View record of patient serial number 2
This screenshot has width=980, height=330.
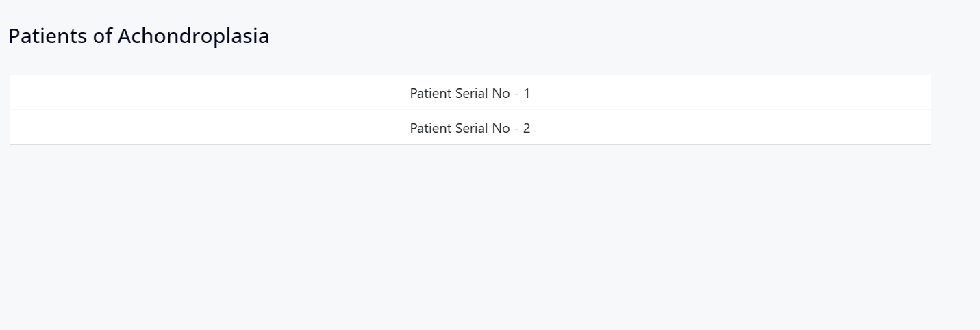coord(470,128)
